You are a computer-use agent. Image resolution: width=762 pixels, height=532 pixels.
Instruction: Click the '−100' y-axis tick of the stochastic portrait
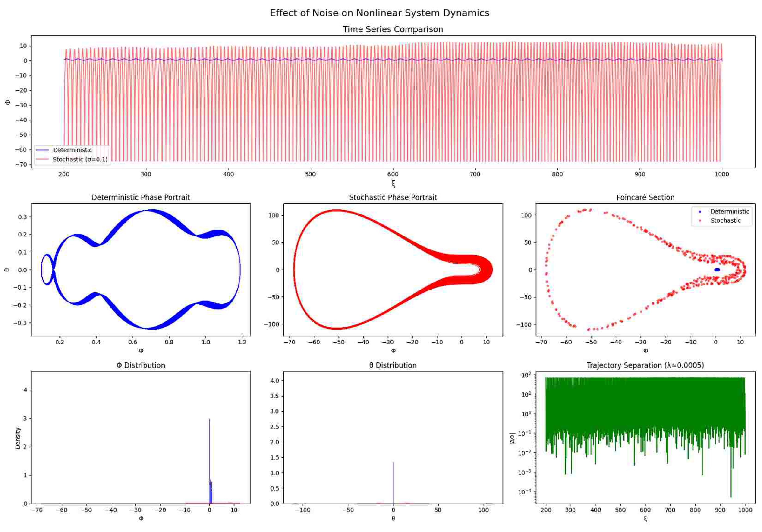point(271,324)
